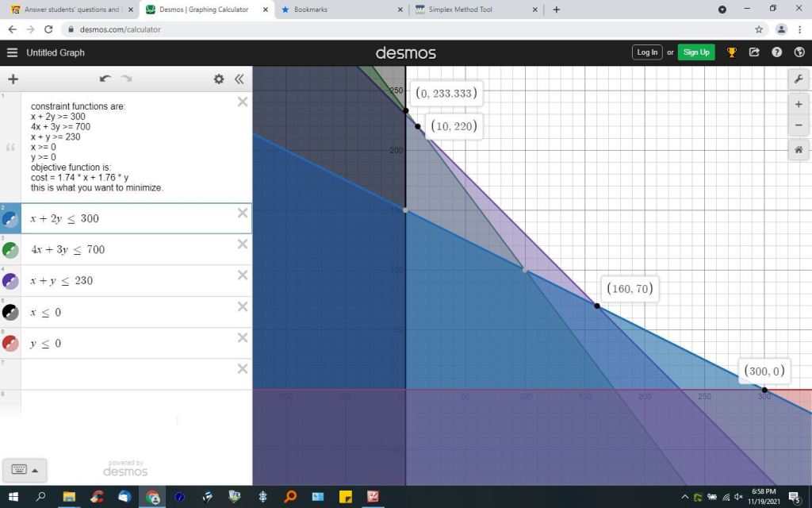Open the Desmos hamburger menu

click(13, 52)
